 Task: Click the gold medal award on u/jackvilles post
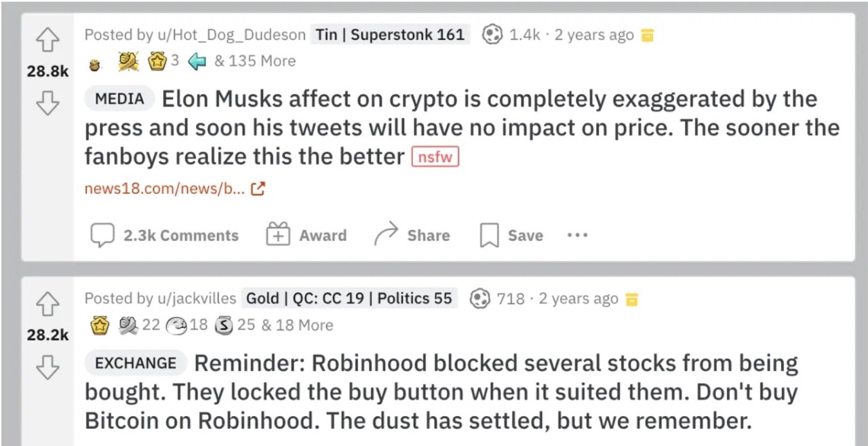pos(100,325)
